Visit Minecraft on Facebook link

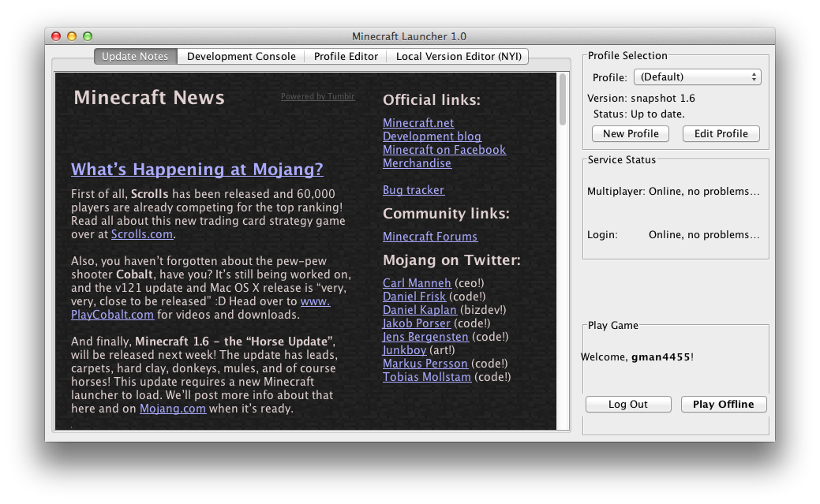coord(444,150)
